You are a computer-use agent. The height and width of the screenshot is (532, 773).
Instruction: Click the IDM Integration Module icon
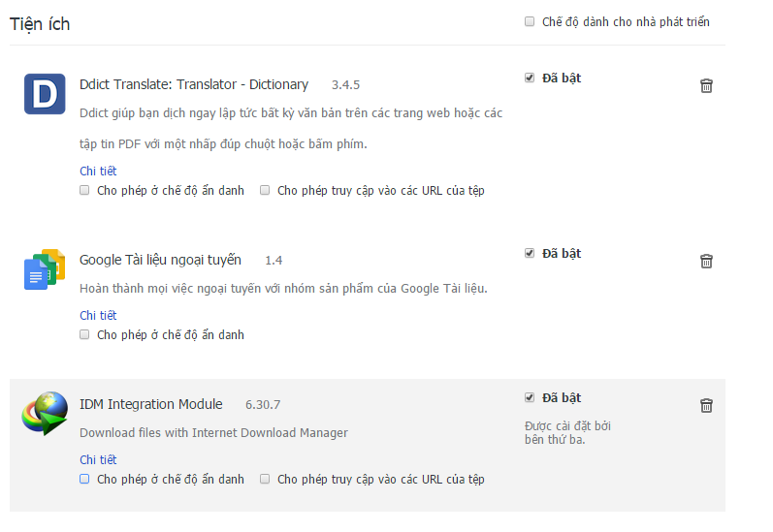[x=44, y=413]
